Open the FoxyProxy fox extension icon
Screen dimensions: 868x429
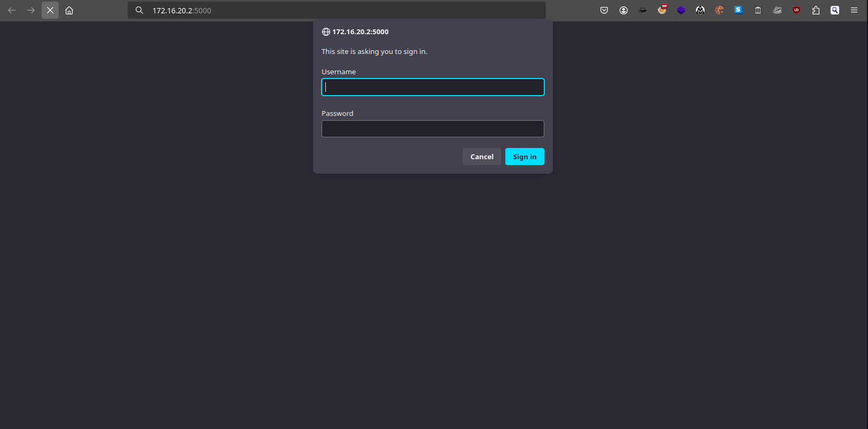(x=662, y=10)
